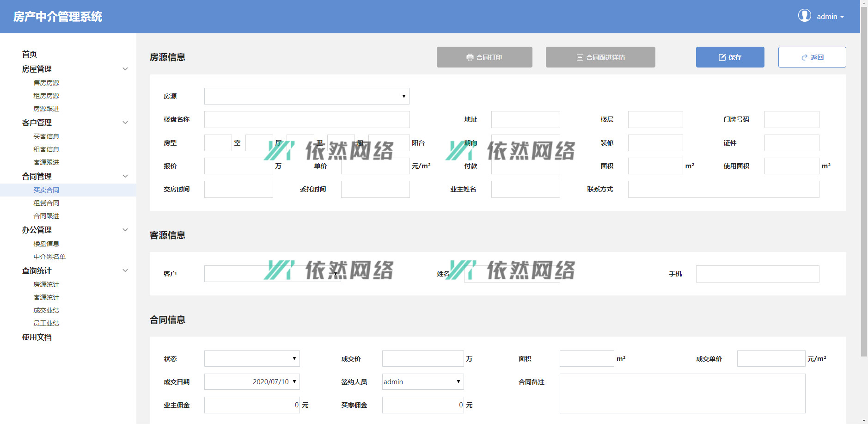Image resolution: width=868 pixels, height=424 pixels.
Task: Go to 首页 in the sidebar
Action: click(30, 54)
